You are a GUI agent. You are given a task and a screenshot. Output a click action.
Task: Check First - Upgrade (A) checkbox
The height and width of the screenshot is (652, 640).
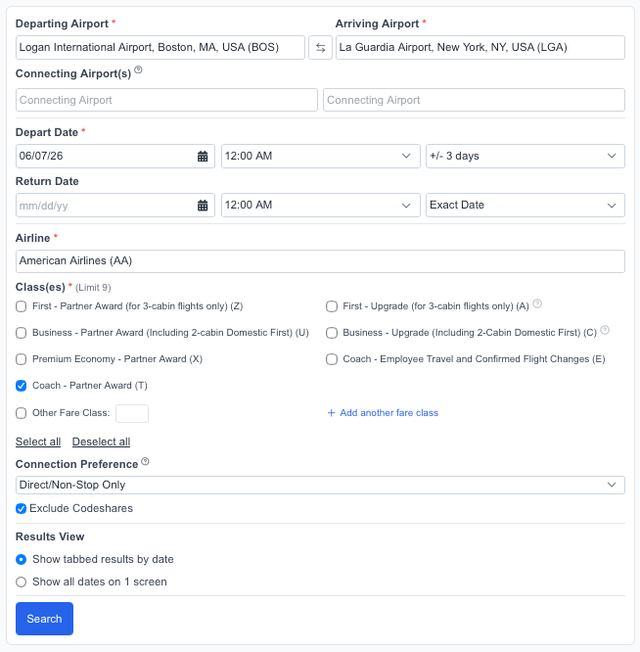point(332,306)
